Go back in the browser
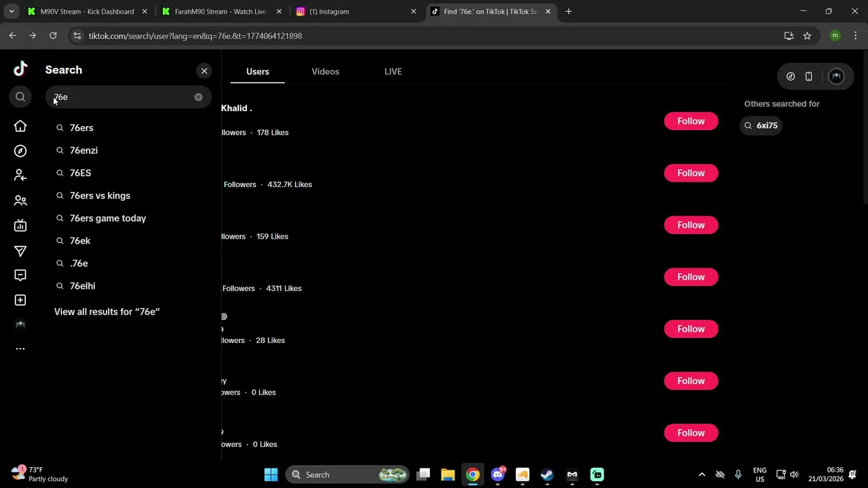 (x=12, y=36)
